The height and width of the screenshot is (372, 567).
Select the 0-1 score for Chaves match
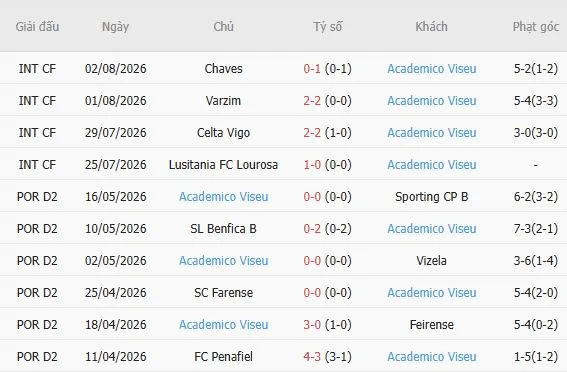[312, 68]
